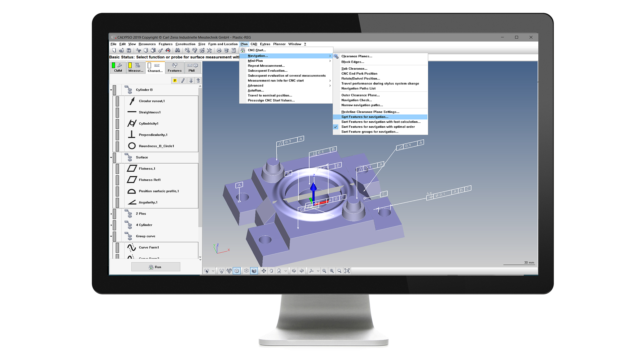
Task: Click the zoom in magnifier icon
Action: [x=332, y=271]
